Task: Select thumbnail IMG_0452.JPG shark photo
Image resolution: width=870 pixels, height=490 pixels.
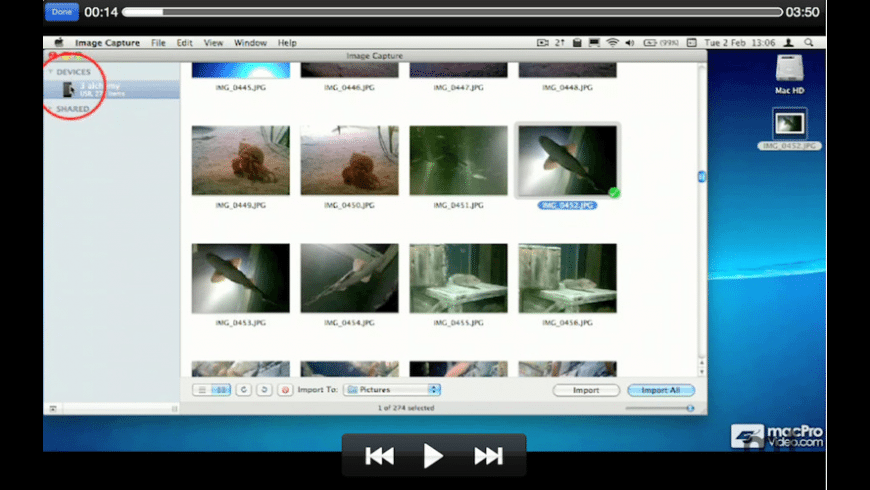Action: pyautogui.click(x=567, y=160)
